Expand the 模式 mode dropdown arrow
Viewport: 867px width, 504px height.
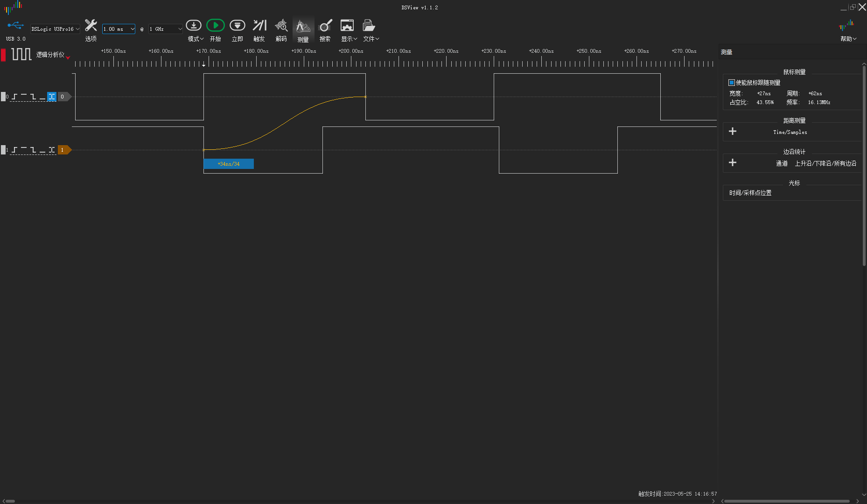pos(202,39)
